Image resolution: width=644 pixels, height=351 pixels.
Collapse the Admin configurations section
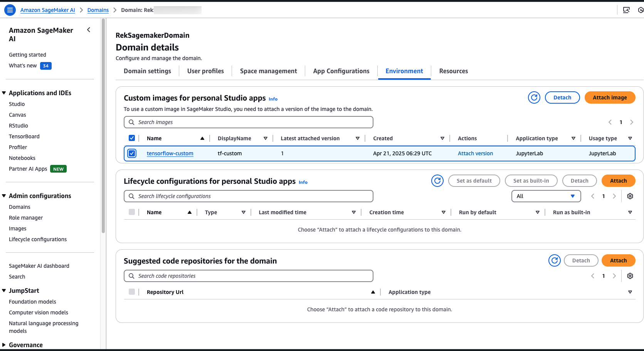click(4, 196)
